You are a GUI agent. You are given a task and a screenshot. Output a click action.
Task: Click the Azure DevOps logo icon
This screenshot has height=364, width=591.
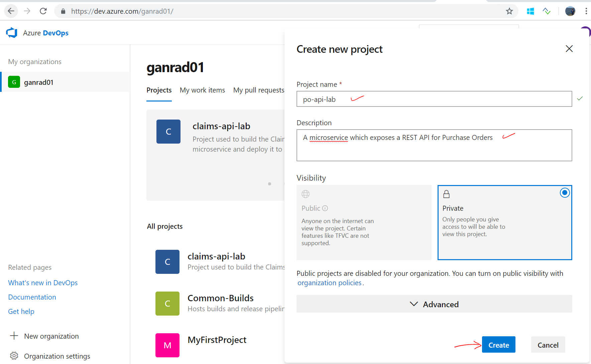(12, 33)
